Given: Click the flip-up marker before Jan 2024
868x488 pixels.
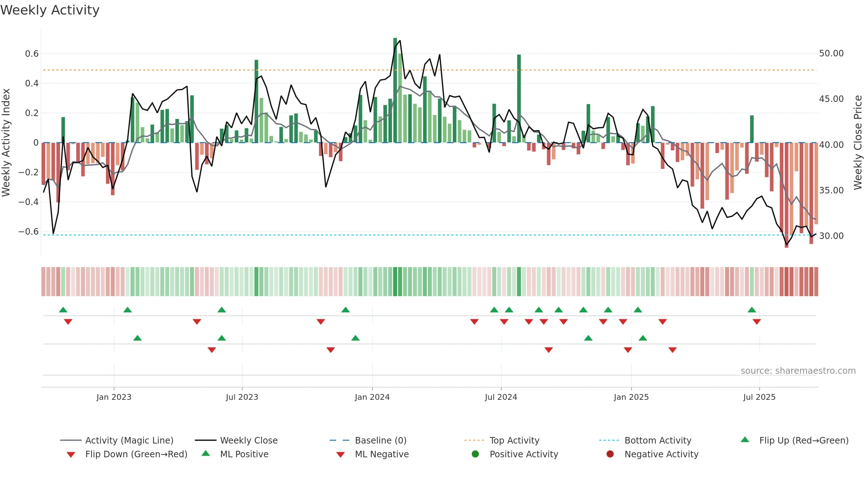Looking at the screenshot, I should point(346,310).
